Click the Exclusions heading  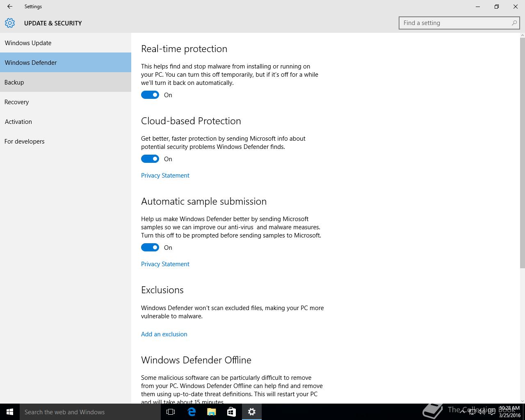(x=162, y=290)
